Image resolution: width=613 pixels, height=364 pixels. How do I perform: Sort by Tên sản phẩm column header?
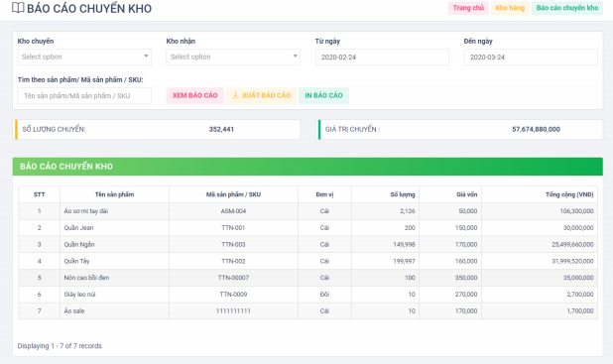click(x=114, y=194)
